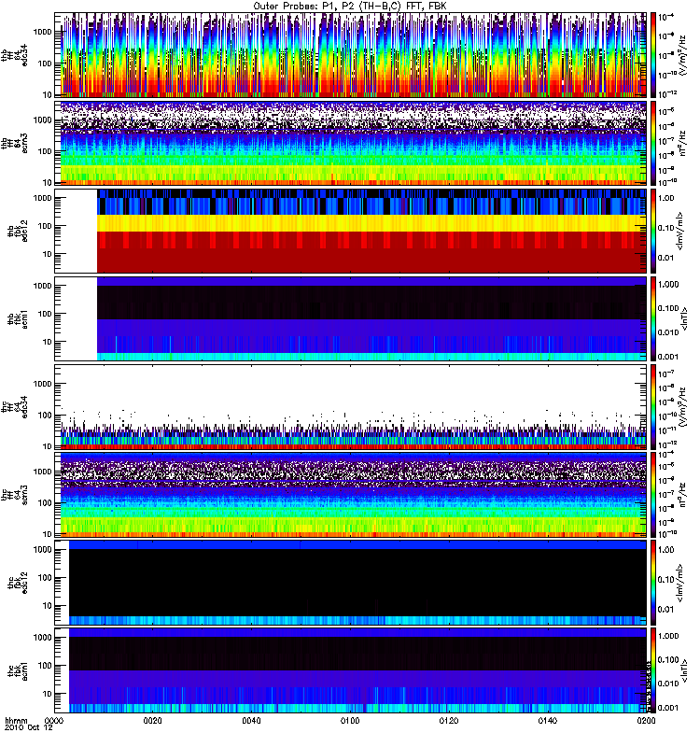Click the <|nT|> unit label of thc scm1
The height and width of the screenshot is (747, 700).
pos(684,670)
